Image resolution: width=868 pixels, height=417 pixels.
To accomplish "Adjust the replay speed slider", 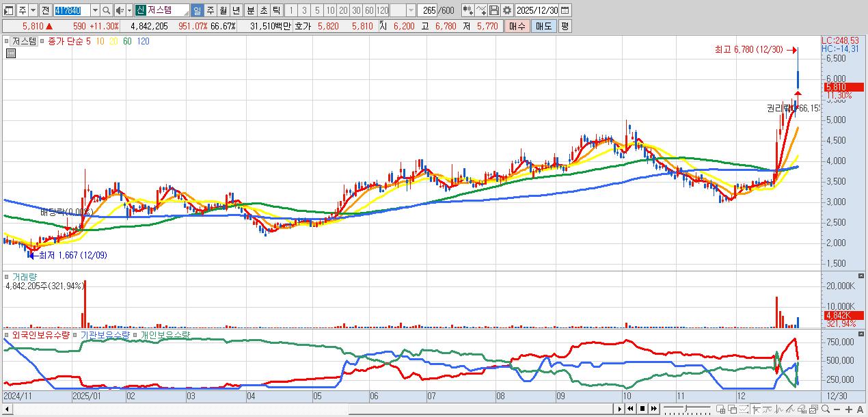I will (687, 409).
